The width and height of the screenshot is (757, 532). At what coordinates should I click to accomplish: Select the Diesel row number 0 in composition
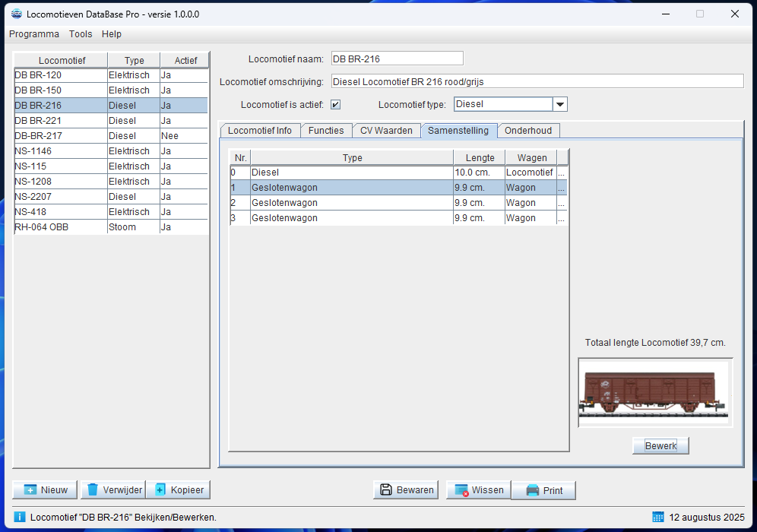coord(398,173)
